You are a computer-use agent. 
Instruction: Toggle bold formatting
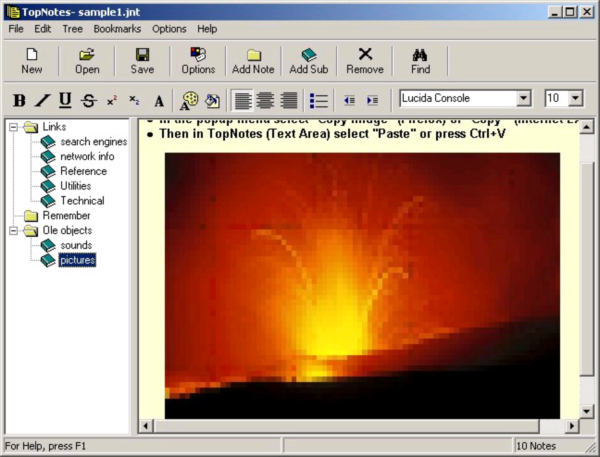19,100
